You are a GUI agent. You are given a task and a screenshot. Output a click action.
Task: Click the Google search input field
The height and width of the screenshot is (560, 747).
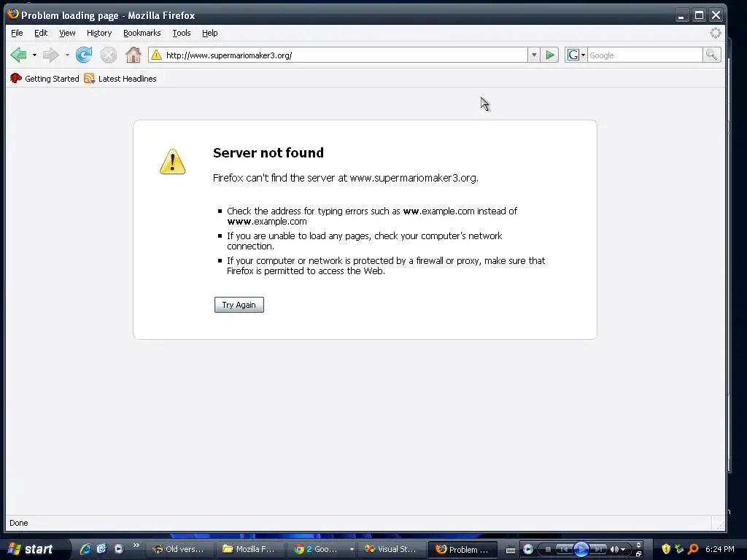tap(645, 55)
